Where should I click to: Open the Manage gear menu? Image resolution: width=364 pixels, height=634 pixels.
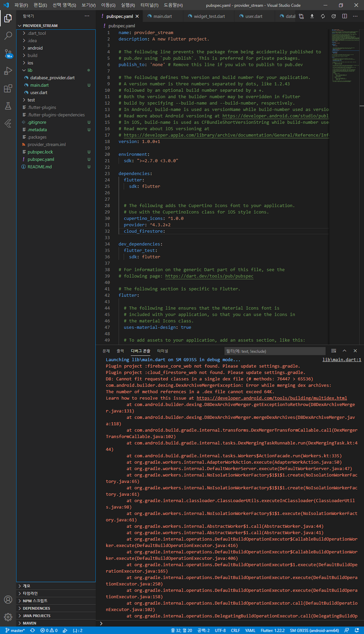[x=8, y=617]
